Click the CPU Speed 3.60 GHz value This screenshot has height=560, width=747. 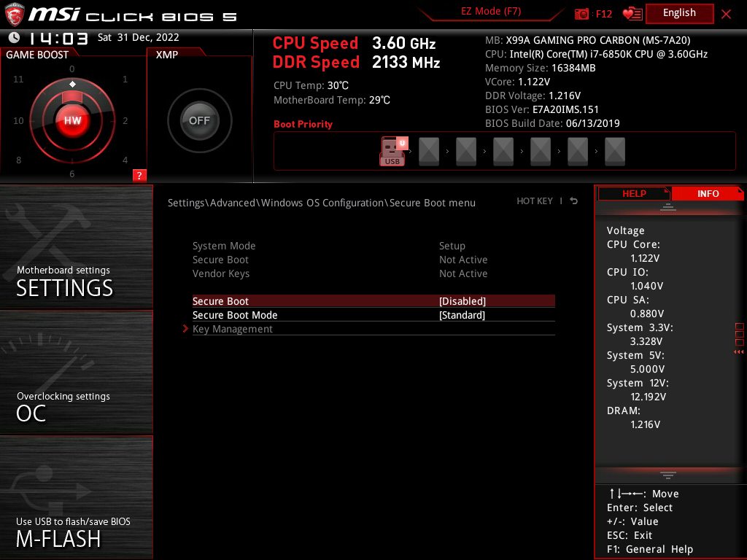click(x=403, y=43)
